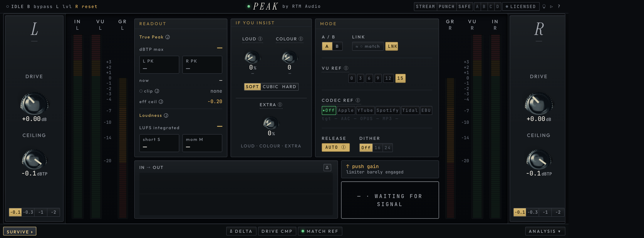
Task: Set codec reference to Off
Action: [329, 110]
